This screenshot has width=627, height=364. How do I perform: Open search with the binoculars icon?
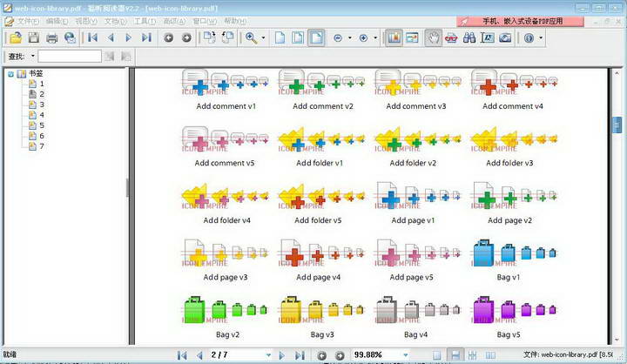[x=469, y=38]
